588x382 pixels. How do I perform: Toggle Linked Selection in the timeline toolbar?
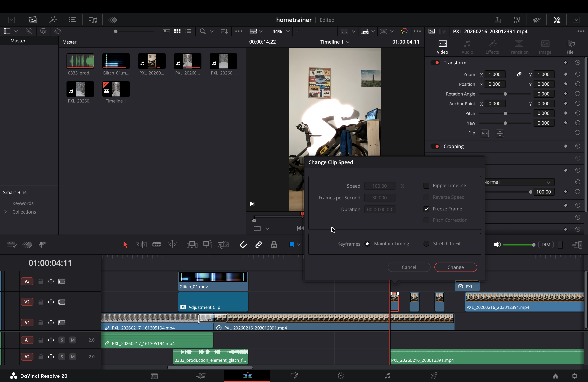click(x=258, y=244)
